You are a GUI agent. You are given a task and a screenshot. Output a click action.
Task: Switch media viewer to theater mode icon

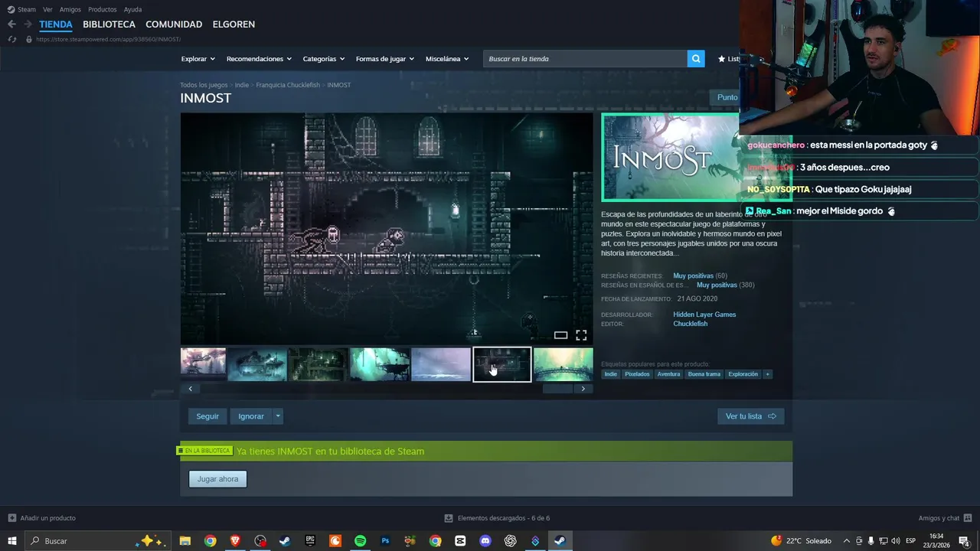click(560, 335)
